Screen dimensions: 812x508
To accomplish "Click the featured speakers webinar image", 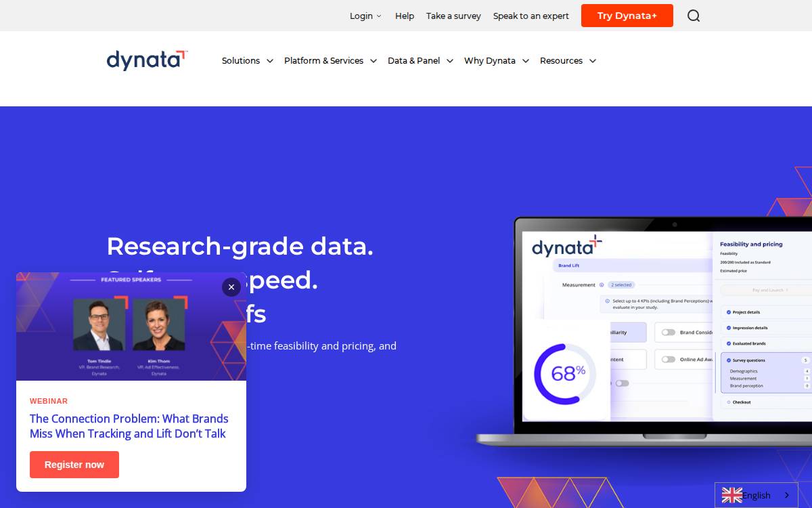I will [x=131, y=326].
